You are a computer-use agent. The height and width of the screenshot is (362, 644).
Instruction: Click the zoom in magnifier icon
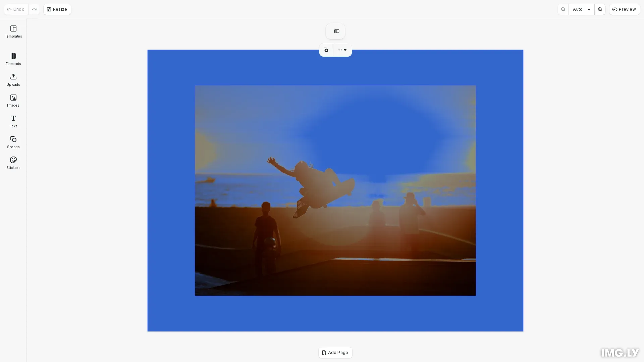600,9
